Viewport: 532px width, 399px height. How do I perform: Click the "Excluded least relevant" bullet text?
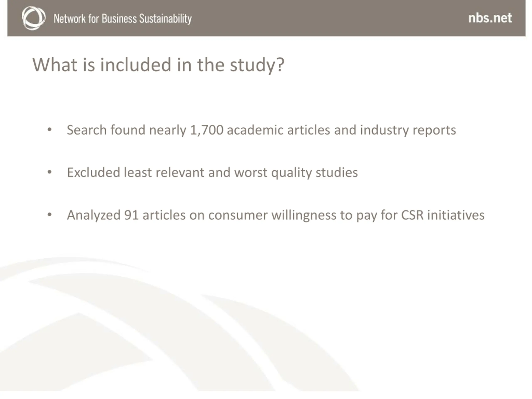(x=212, y=172)
